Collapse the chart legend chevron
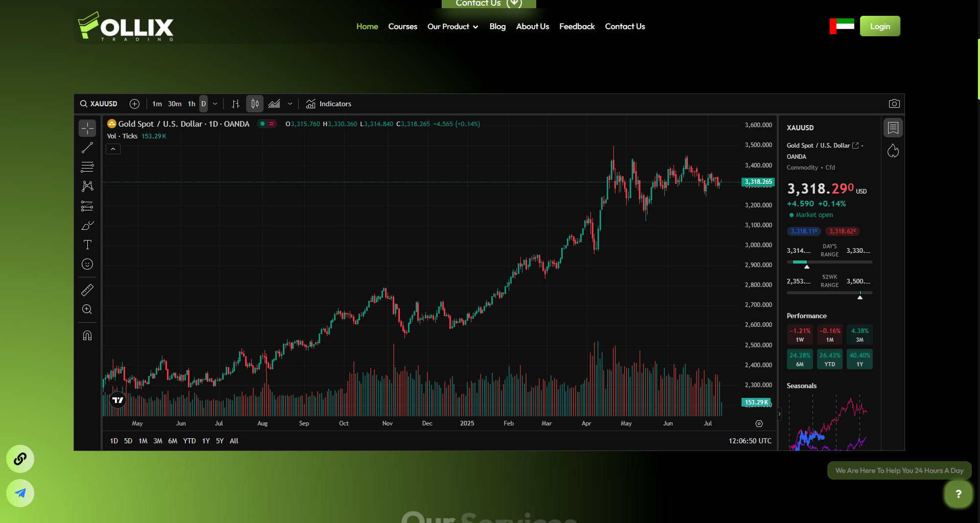Image resolution: width=980 pixels, height=523 pixels. coord(113,149)
